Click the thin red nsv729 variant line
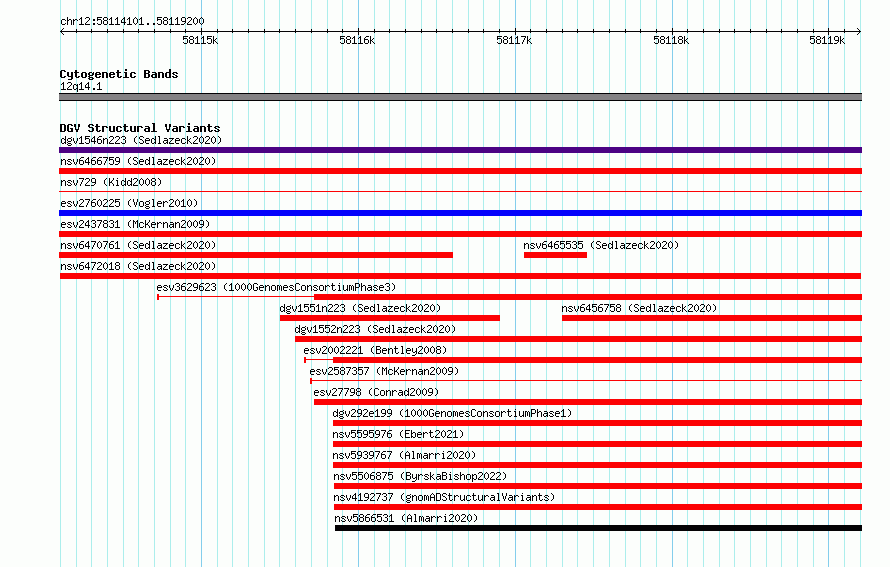The width and height of the screenshot is (890, 567). point(460,192)
